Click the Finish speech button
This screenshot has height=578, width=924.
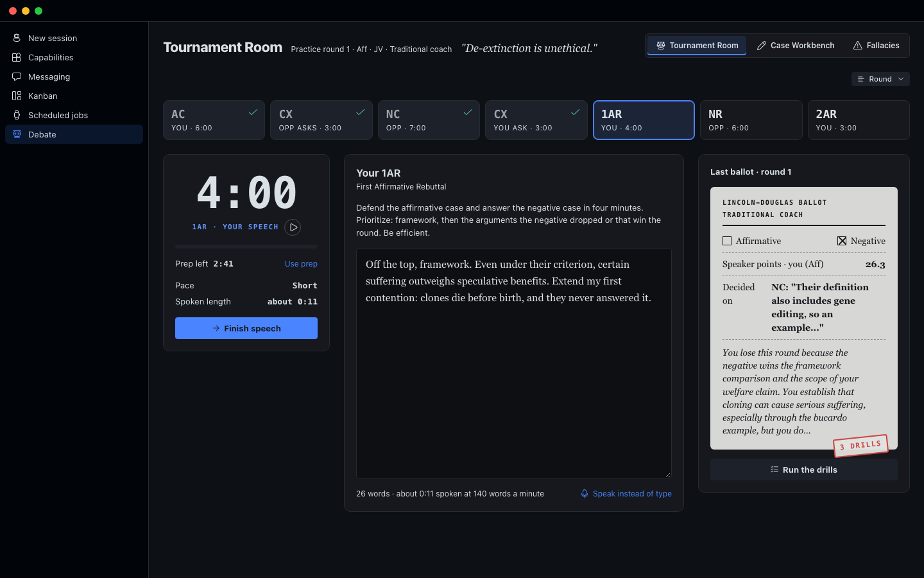[246, 328]
